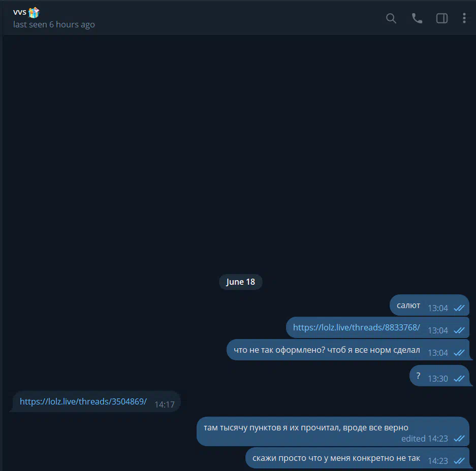Click read checkmarks on the 13:30 question message
This screenshot has height=471, width=476.
coord(459,379)
